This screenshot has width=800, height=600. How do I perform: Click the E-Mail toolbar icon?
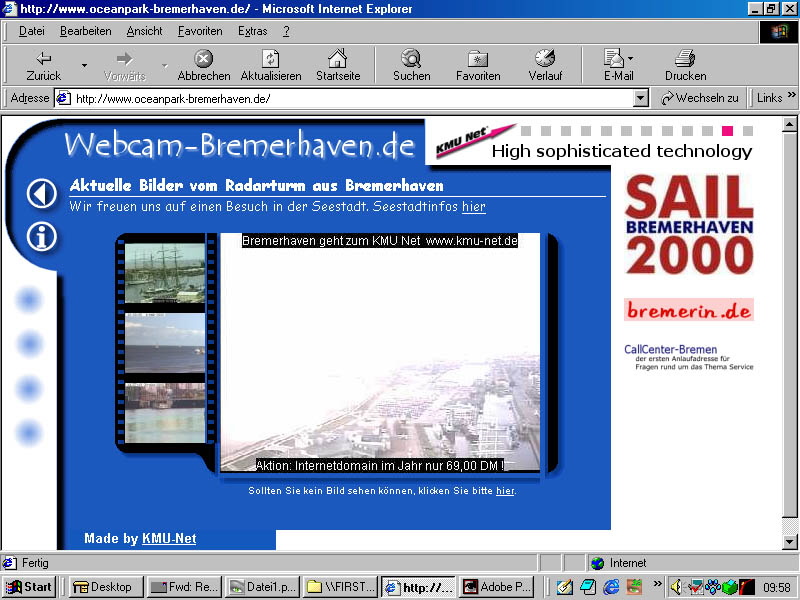[x=614, y=59]
